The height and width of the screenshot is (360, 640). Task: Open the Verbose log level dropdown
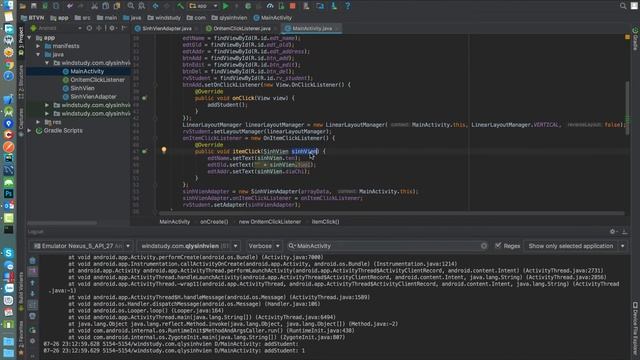(263, 246)
